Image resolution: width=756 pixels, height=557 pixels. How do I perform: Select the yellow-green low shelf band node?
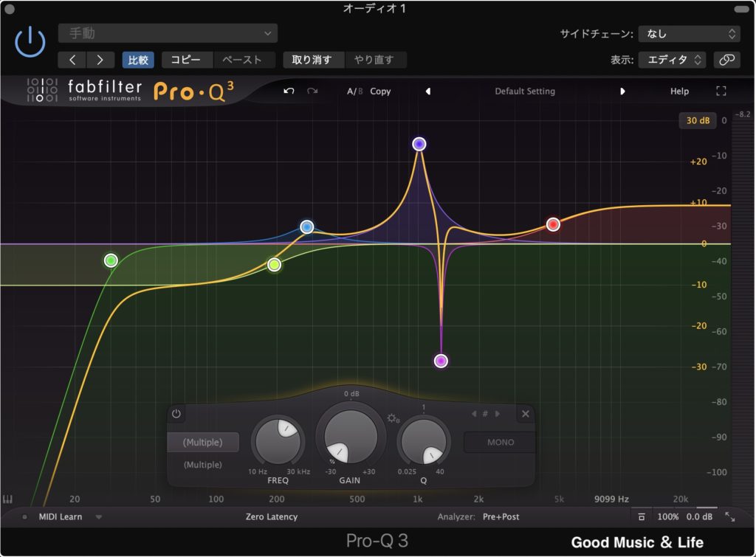pos(275,265)
